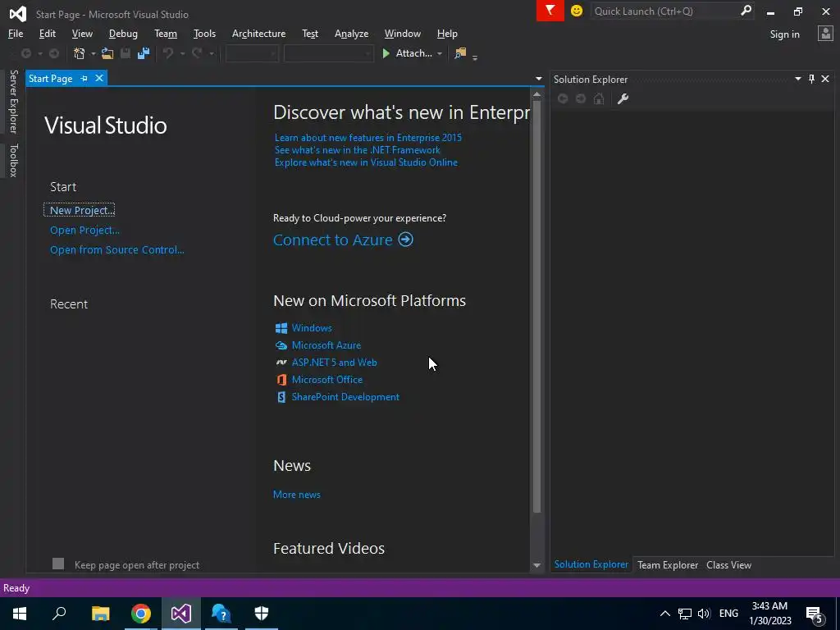Image resolution: width=840 pixels, height=630 pixels.
Task: Open the toolbar overflow options arrow
Action: pyautogui.click(x=475, y=57)
